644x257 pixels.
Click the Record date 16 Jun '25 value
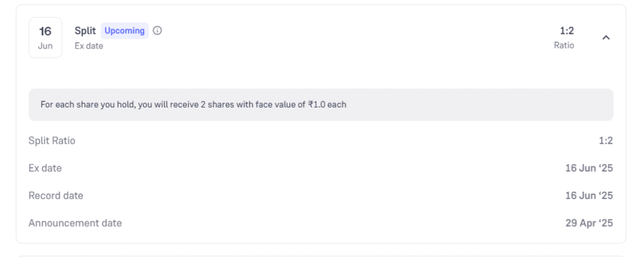coord(589,196)
